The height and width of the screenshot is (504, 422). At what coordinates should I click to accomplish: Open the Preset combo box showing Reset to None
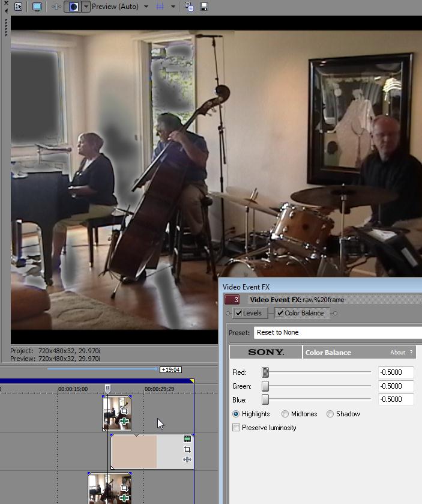[337, 332]
